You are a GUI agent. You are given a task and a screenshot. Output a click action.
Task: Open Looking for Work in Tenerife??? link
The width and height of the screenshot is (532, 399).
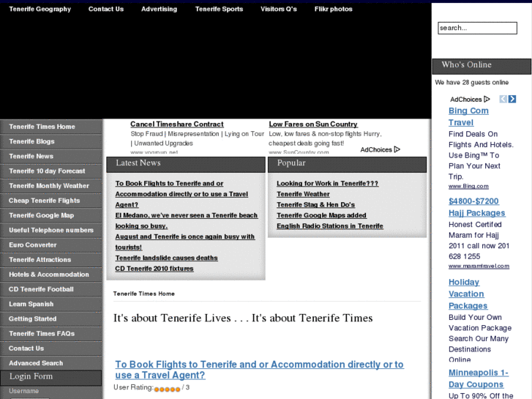click(327, 183)
